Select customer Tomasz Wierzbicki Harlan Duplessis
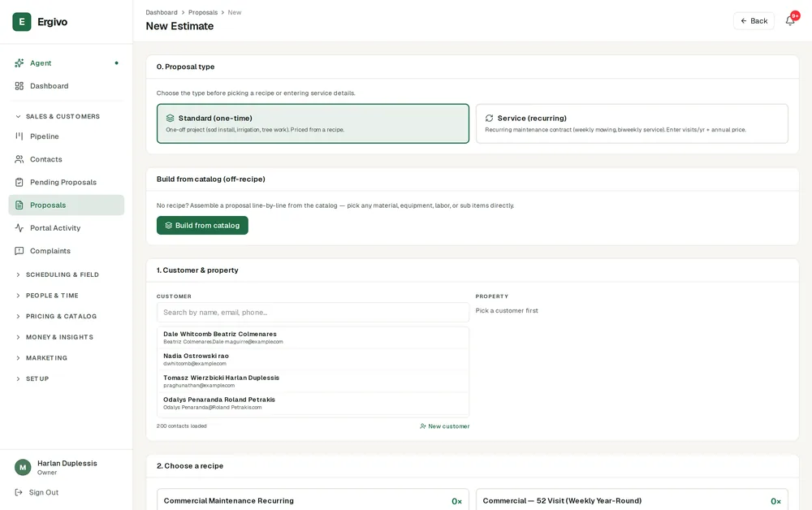 pyautogui.click(x=313, y=381)
